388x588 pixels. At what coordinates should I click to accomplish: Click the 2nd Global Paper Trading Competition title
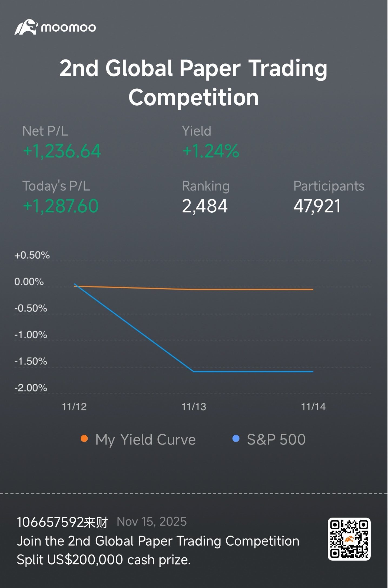pos(194,82)
